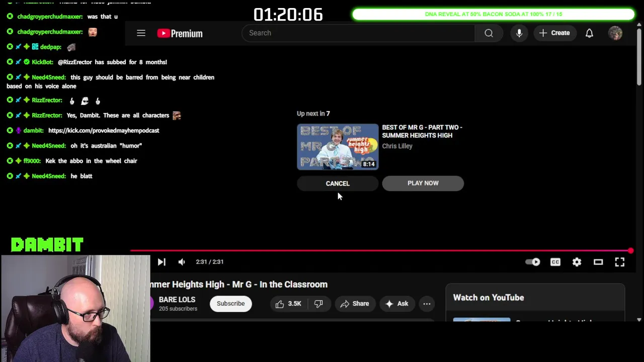Click the magnifying glass search button

coord(489,33)
